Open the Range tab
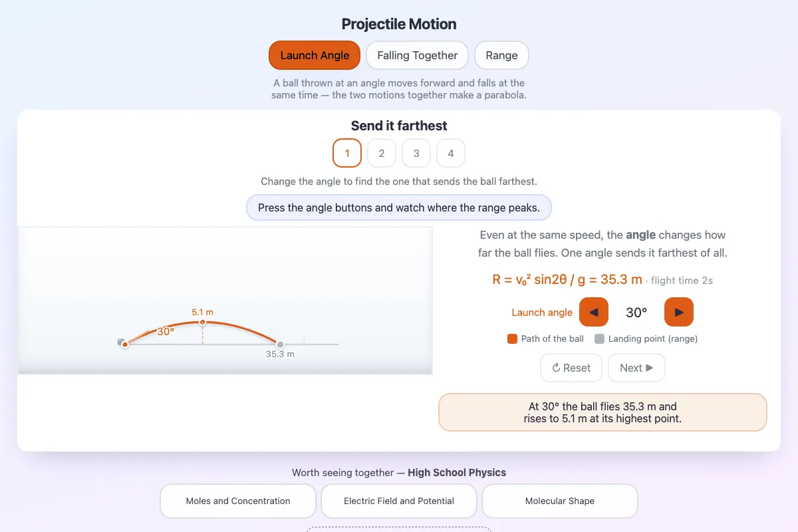 pos(501,55)
